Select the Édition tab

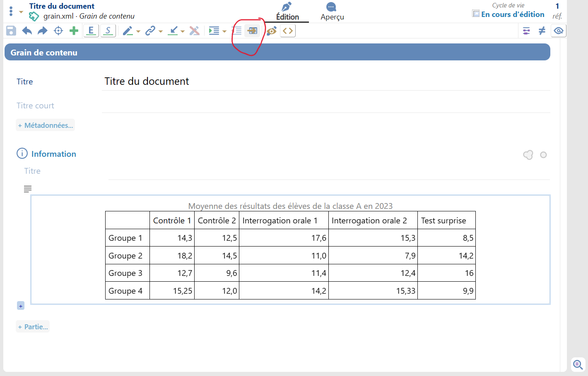coord(287,12)
